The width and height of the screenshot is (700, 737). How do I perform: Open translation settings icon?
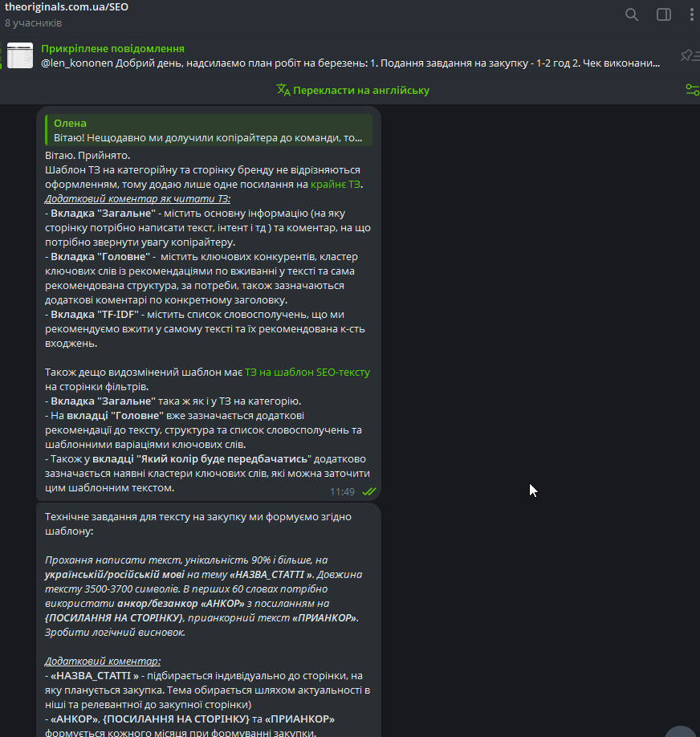click(692, 90)
